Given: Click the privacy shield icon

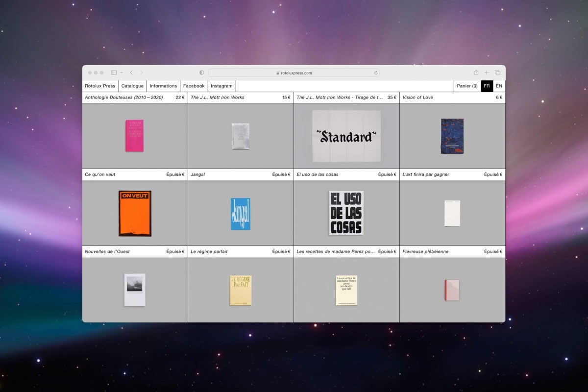Looking at the screenshot, I should coord(201,73).
